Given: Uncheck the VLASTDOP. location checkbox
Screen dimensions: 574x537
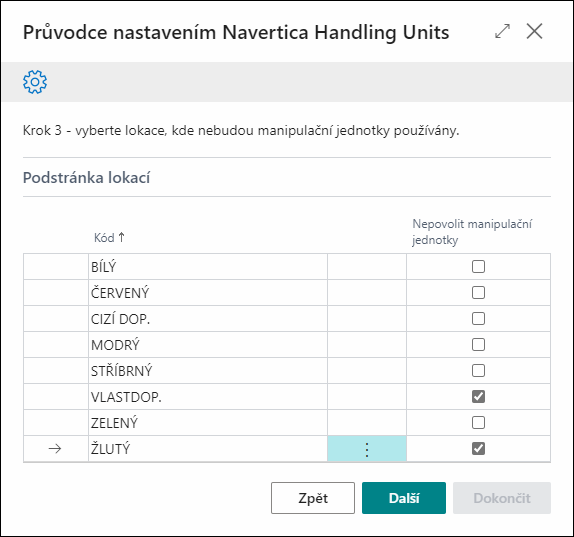Looking at the screenshot, I should pos(478,396).
